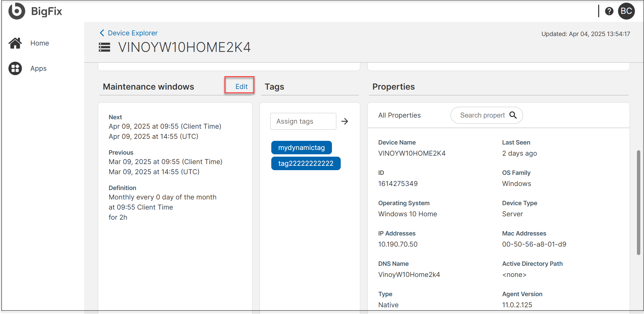Click the help question mark icon
Viewport: 644px width, 314px height.
(x=609, y=11)
